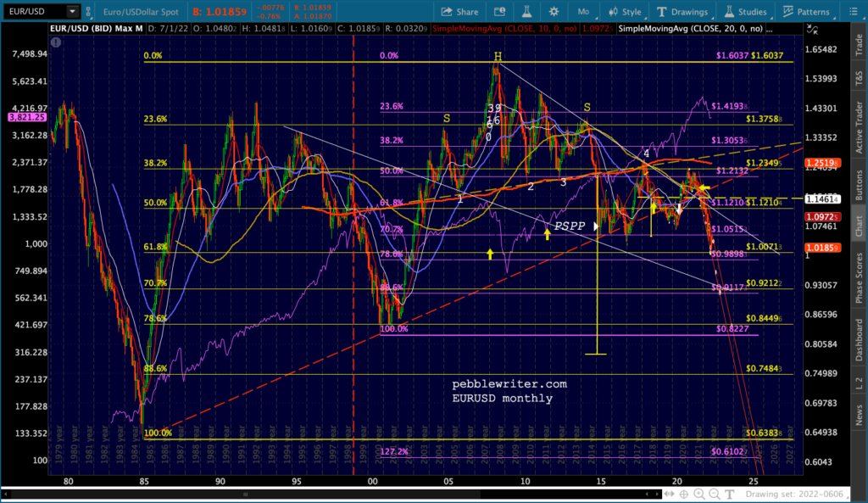The width and height of the screenshot is (868, 503).
Task: Click the horizontal pan arrows icon
Action: coord(670,494)
